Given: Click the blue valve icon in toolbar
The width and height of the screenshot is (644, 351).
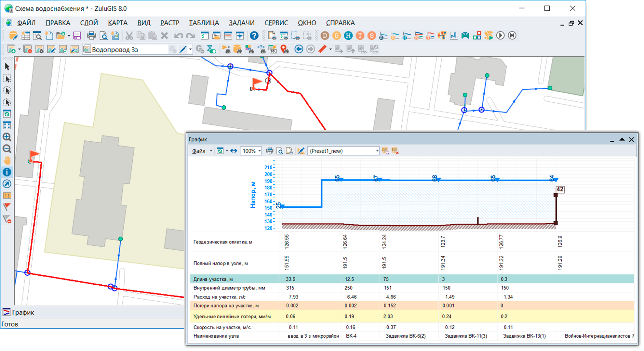Looking at the screenshot, I should pyautogui.click(x=465, y=36).
